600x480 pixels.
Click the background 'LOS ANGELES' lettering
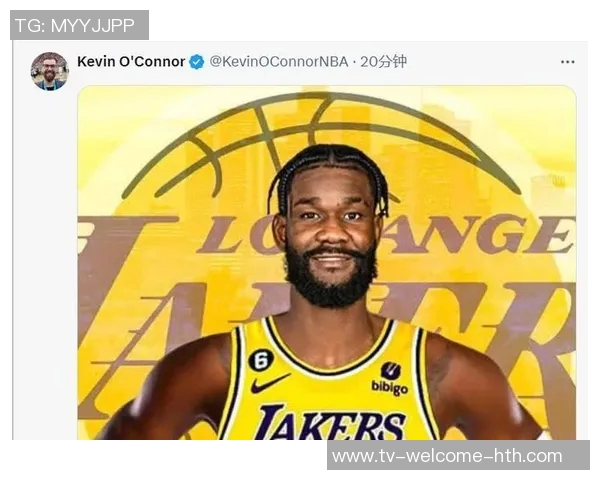[480, 236]
